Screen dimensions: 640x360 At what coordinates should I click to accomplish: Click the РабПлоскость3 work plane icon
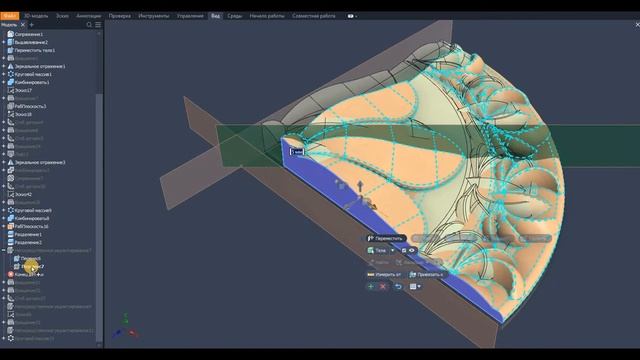click(x=11, y=106)
